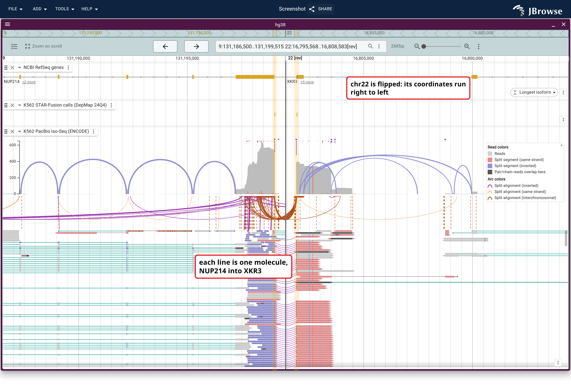Viewport: 571px width, 392px height.
Task: Collapse the NCBI RefSeq genes track
Action: click(x=19, y=68)
